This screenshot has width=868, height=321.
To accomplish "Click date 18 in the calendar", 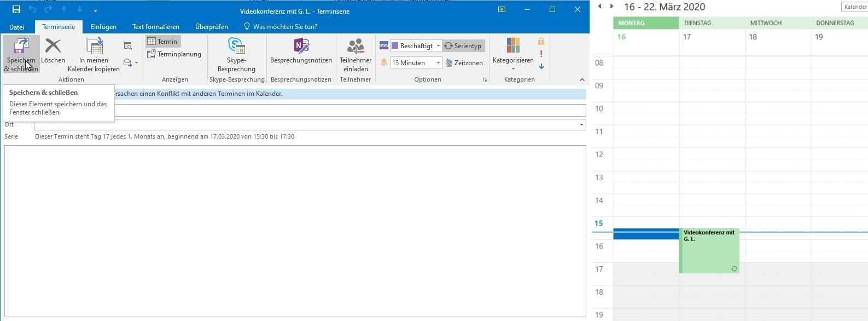I will [x=753, y=37].
